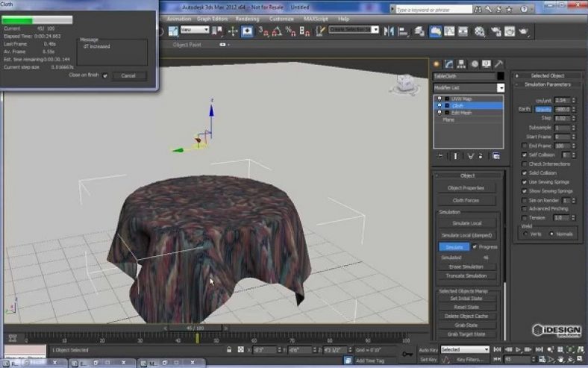
Task: Open the MAXScript menu
Action: [316, 18]
